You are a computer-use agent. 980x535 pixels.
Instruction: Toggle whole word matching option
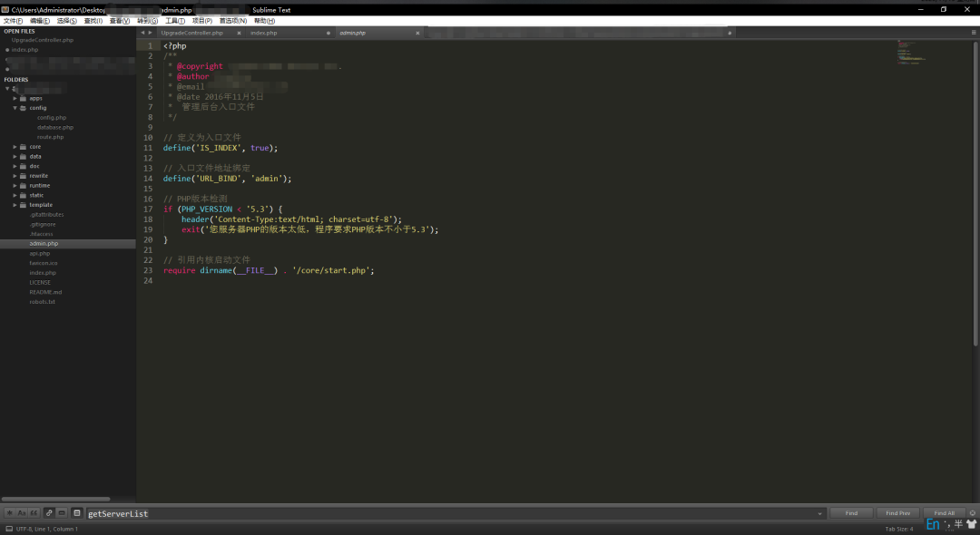[34, 513]
